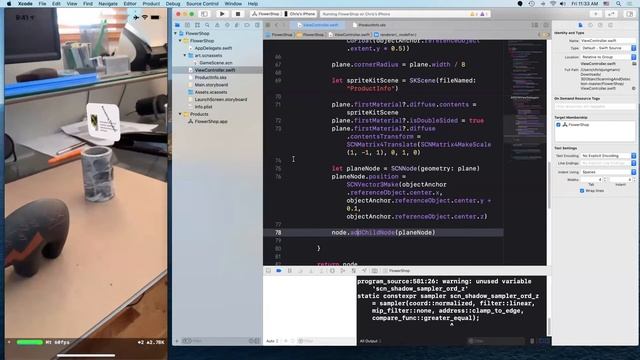
Task: Hide the debug area toggle
Action: point(269,271)
